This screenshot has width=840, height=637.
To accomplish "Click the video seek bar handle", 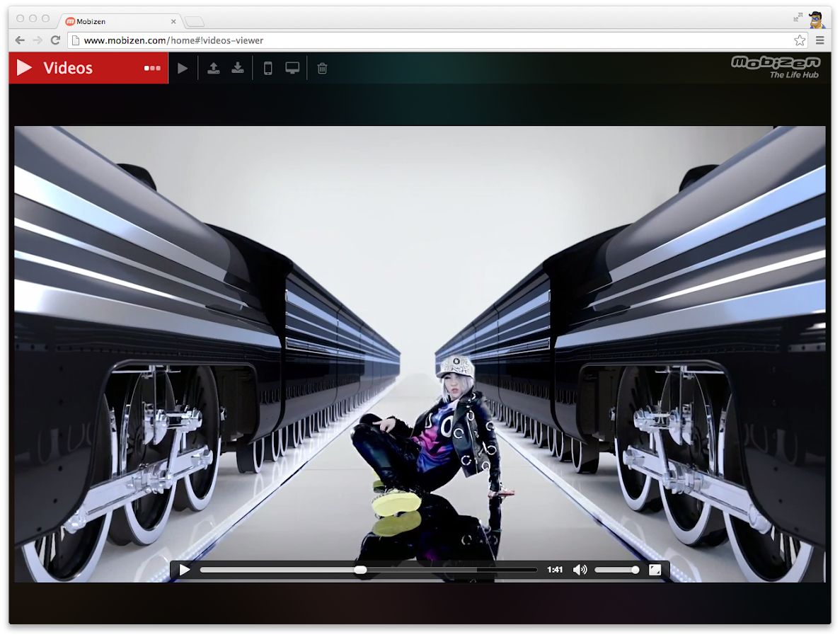I will click(360, 570).
